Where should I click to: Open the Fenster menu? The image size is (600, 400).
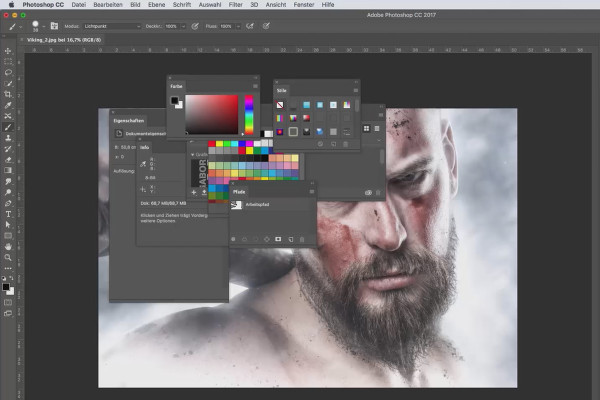point(304,5)
